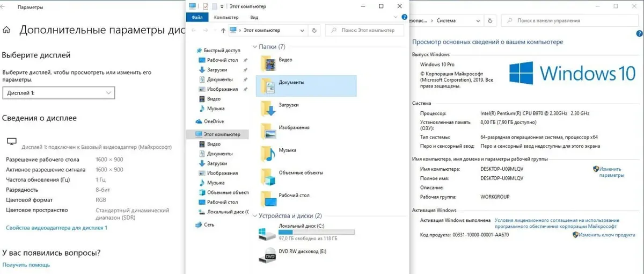The width and height of the screenshot is (644, 274).
Task: Open the 'Файл' menu tab
Action: (196, 17)
